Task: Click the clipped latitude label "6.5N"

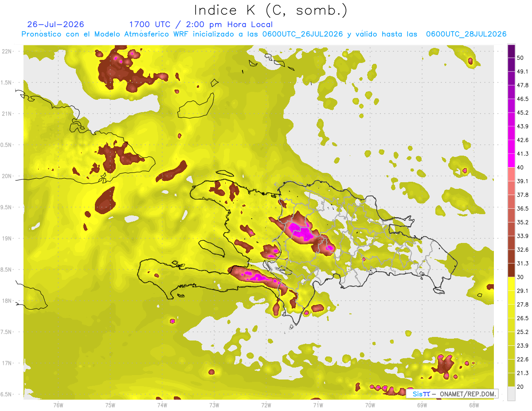Action: (x=6, y=395)
